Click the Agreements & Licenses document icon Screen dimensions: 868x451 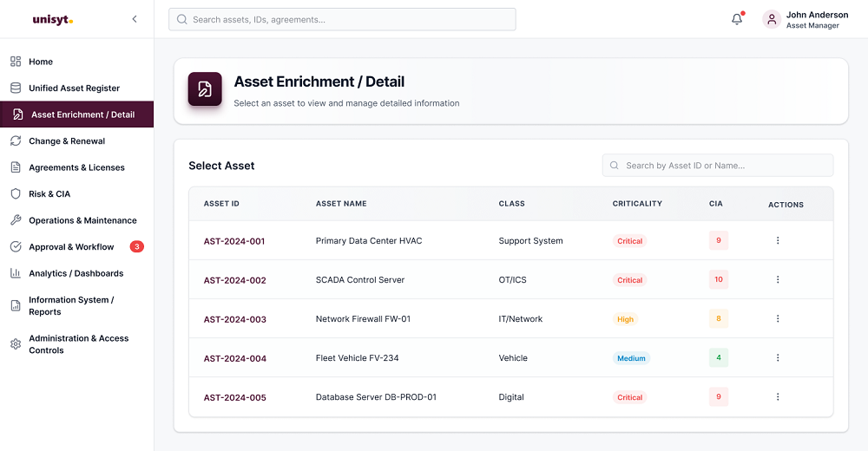coord(16,167)
